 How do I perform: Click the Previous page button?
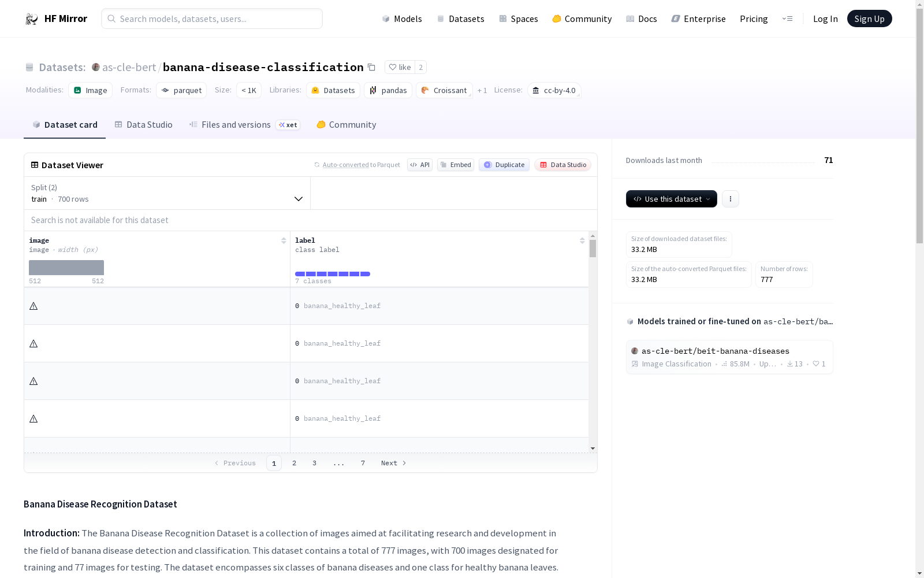tap(235, 463)
